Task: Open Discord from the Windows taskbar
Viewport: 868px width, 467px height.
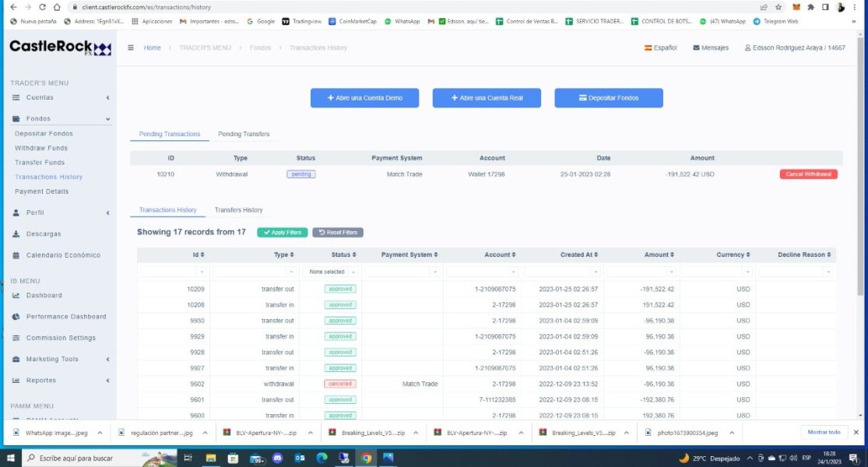Action: pyautogui.click(x=277, y=458)
